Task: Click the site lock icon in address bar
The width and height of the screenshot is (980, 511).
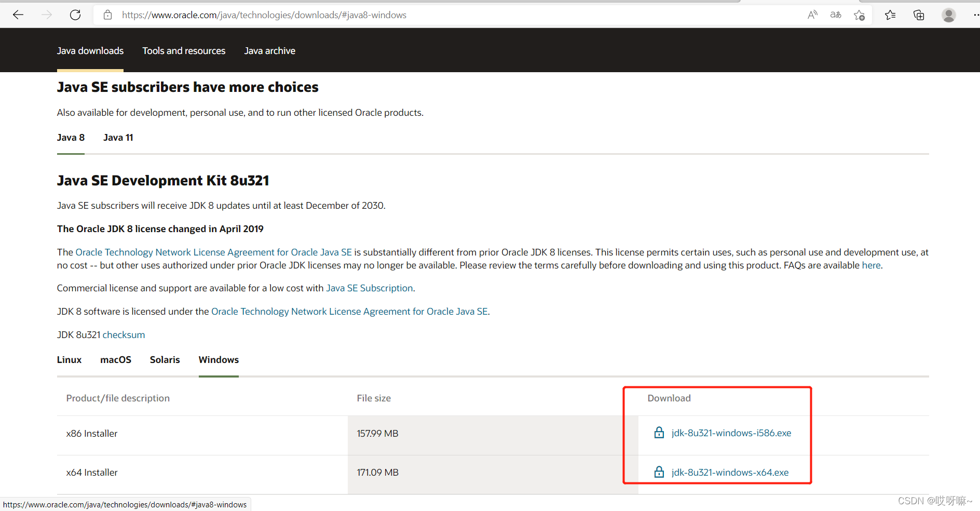Action: pos(107,15)
